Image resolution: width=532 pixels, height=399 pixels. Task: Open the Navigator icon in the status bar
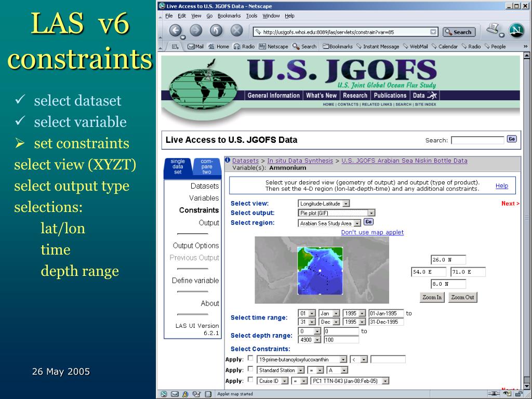pos(164,394)
